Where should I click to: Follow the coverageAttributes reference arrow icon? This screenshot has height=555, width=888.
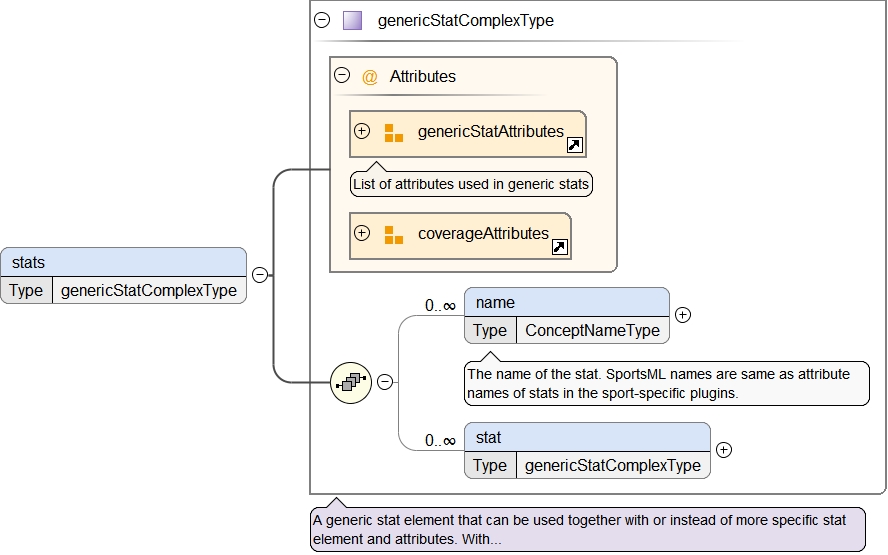[x=560, y=247]
